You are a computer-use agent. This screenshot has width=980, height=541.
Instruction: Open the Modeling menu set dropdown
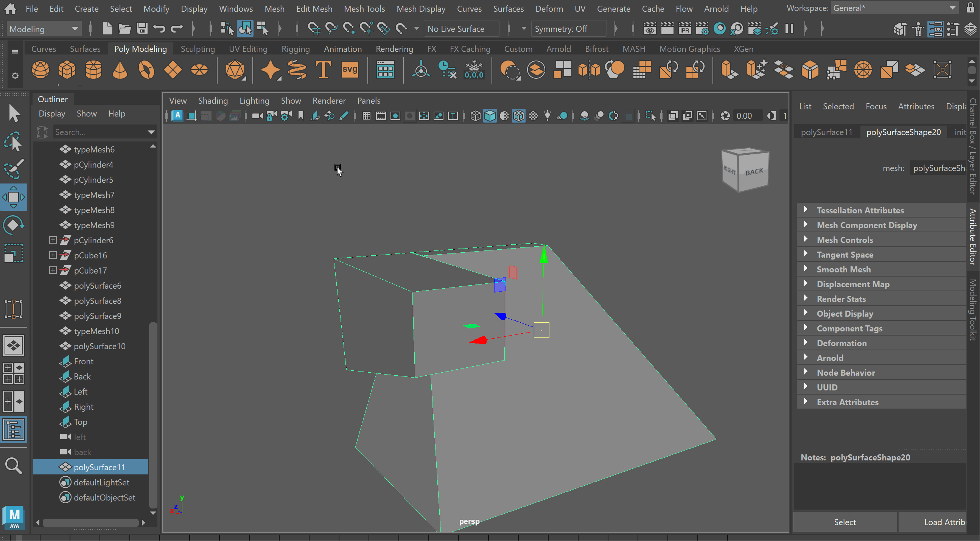click(x=44, y=29)
